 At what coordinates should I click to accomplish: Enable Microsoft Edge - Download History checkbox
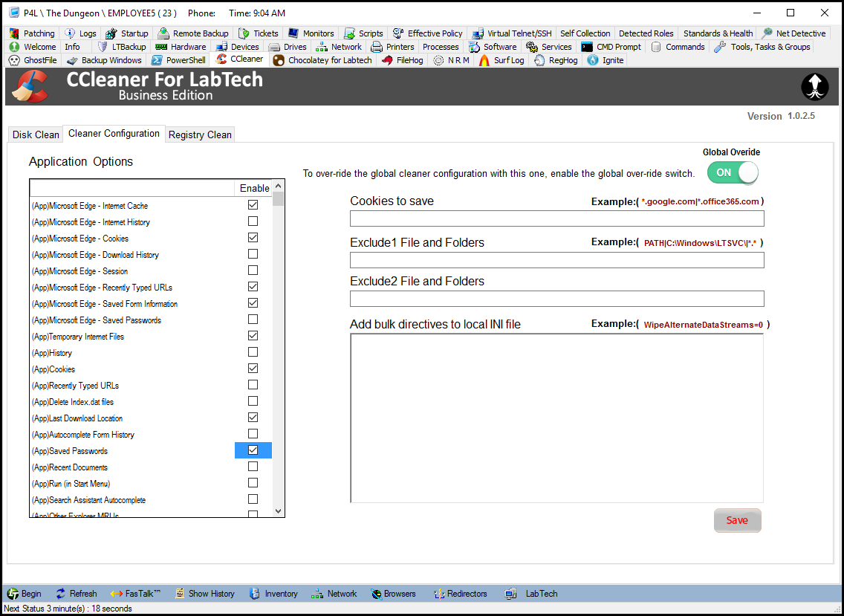pyautogui.click(x=253, y=254)
